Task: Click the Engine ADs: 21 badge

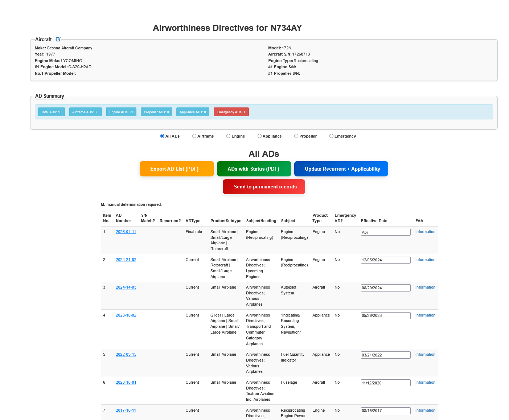Action: pyautogui.click(x=121, y=112)
